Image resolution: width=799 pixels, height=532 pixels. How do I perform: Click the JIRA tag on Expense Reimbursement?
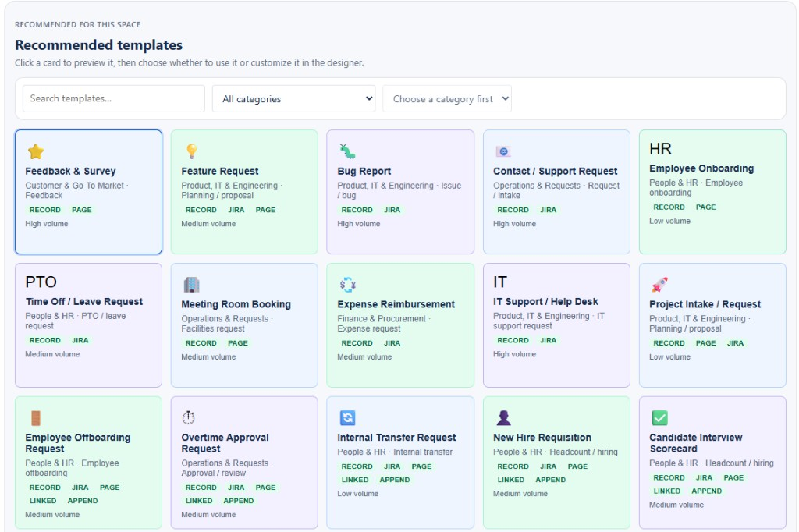(392, 343)
